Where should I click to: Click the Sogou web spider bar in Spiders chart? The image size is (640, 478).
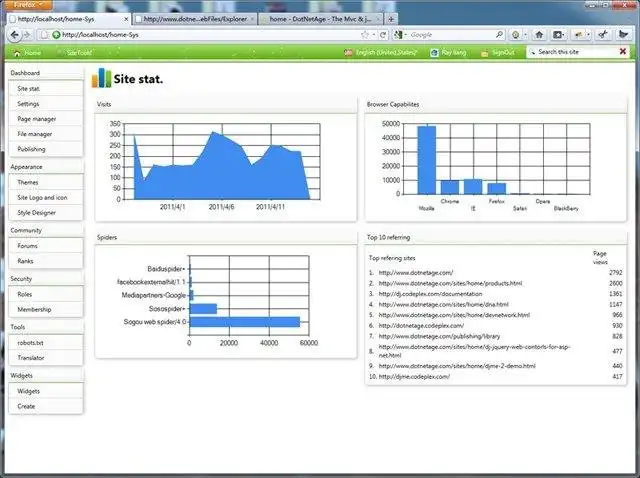(244, 322)
